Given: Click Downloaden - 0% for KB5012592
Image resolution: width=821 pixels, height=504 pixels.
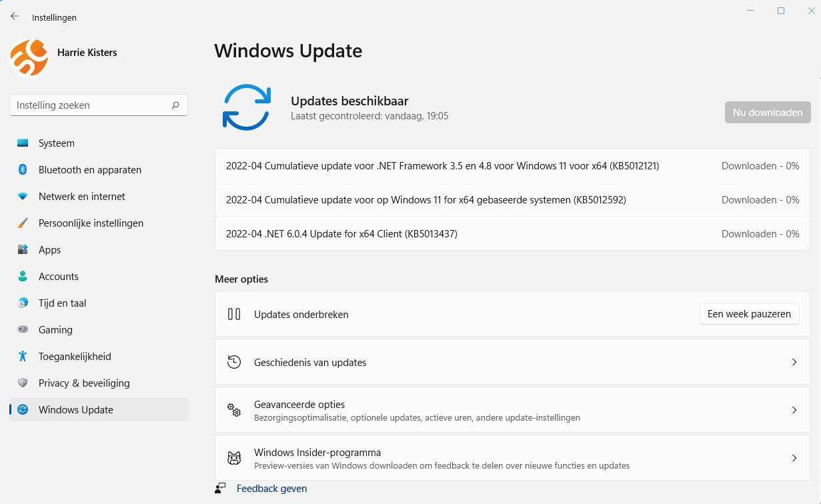Looking at the screenshot, I should [x=760, y=200].
